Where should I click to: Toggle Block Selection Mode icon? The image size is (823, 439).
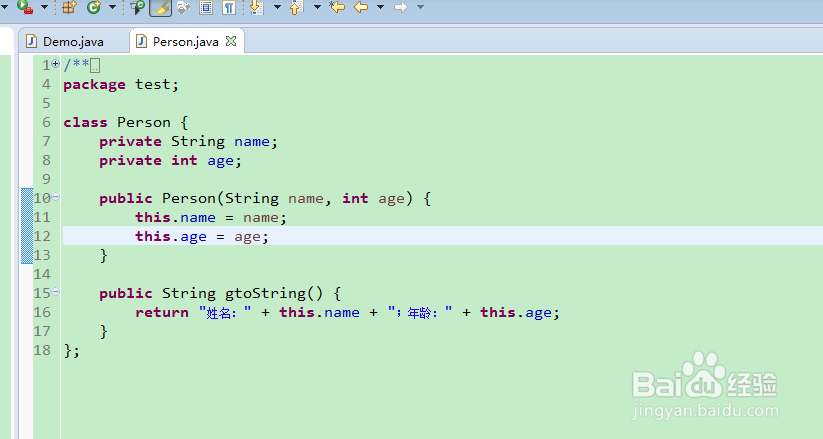point(206,7)
